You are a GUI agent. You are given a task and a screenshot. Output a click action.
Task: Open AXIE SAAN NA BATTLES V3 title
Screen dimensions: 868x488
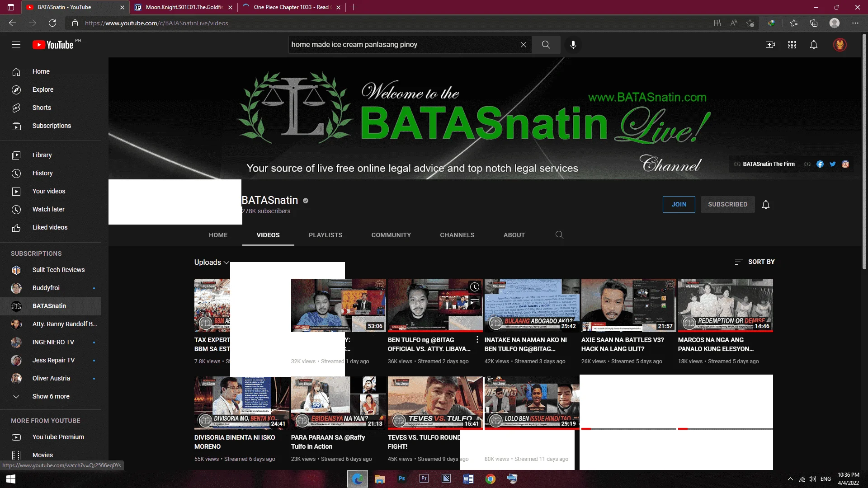tap(623, 344)
